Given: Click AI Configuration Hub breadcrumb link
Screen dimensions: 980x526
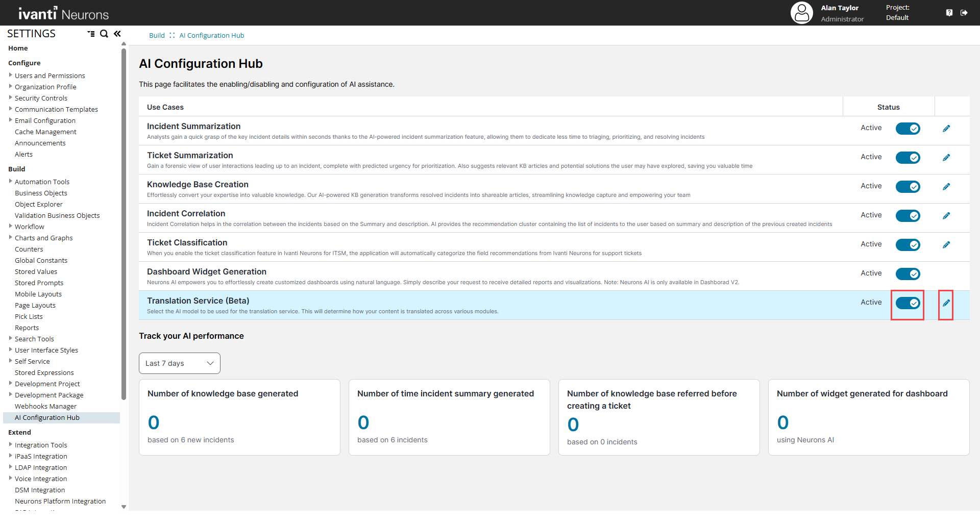Looking at the screenshot, I should [212, 36].
